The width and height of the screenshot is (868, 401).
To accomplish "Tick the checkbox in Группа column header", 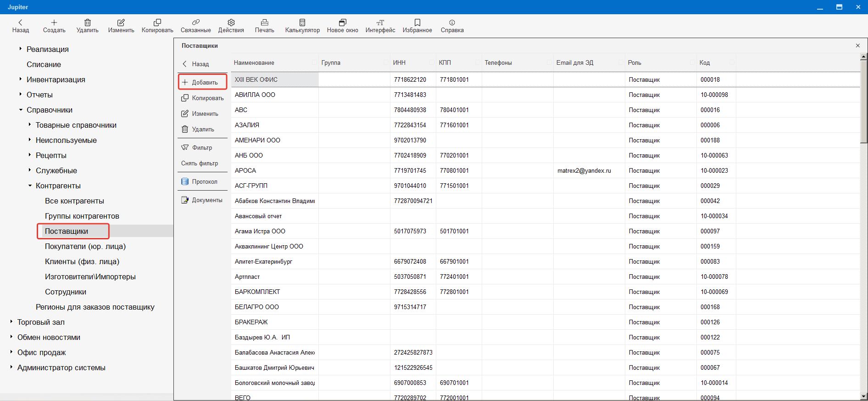I will point(386,62).
